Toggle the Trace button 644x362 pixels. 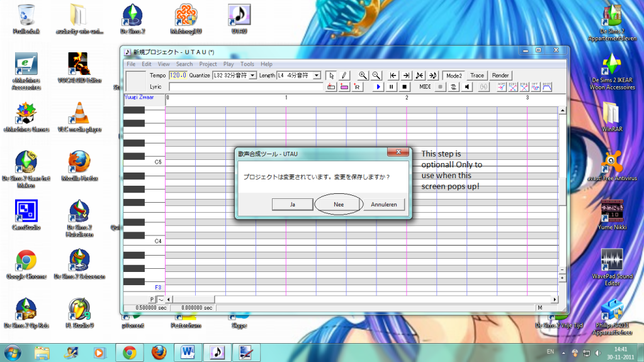(477, 76)
